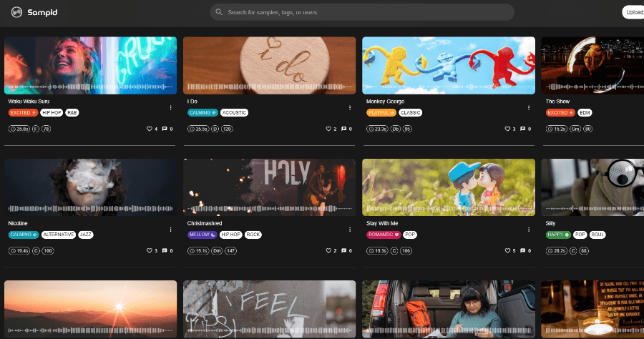
Task: Open the FEEL graffiti sample thumbnail
Action: pos(270,309)
